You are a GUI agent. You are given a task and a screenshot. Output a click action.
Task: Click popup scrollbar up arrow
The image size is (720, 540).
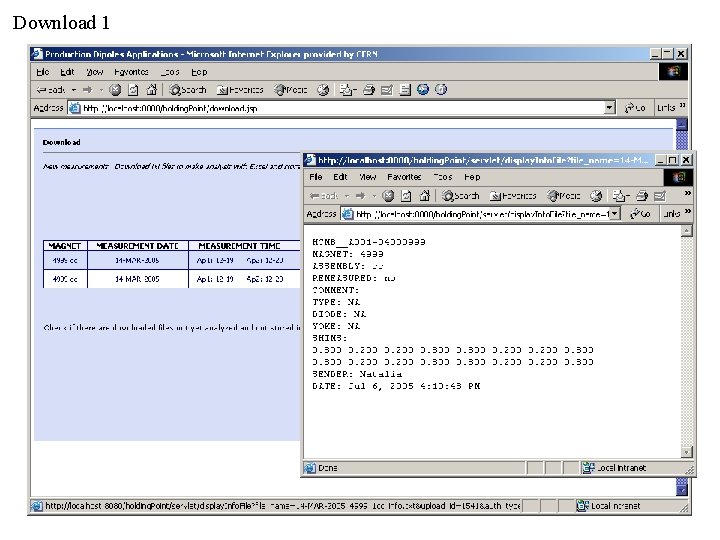[x=686, y=231]
